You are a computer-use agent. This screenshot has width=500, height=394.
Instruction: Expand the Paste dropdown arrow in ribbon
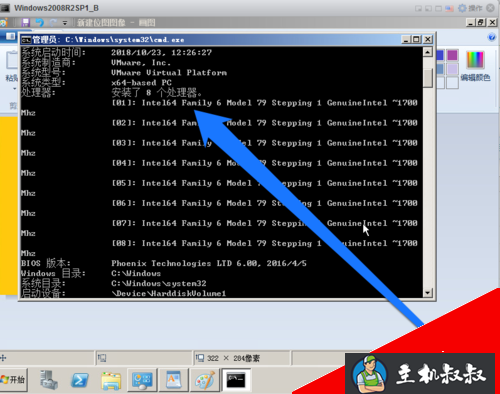(x=14, y=89)
